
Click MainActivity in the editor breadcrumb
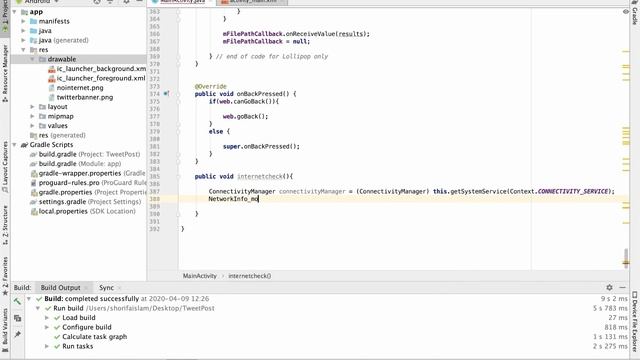[200, 276]
